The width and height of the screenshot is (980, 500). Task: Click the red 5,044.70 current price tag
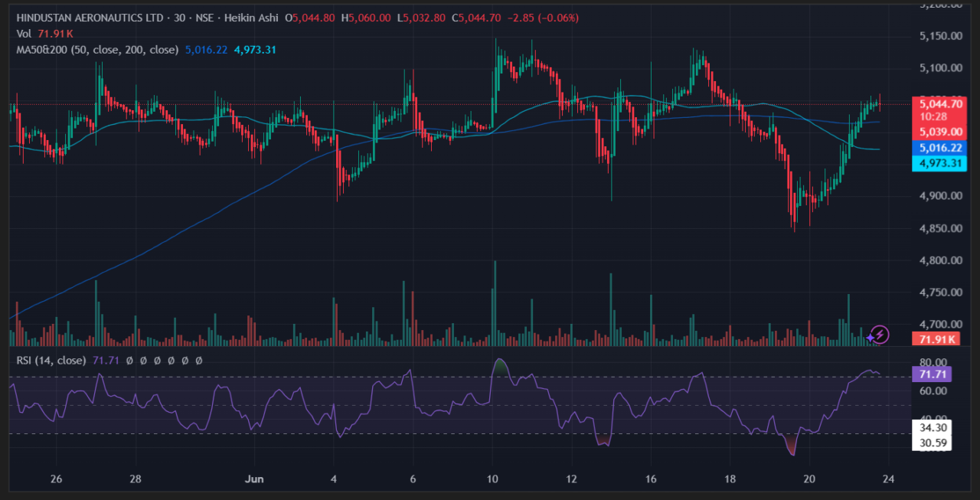click(x=941, y=103)
